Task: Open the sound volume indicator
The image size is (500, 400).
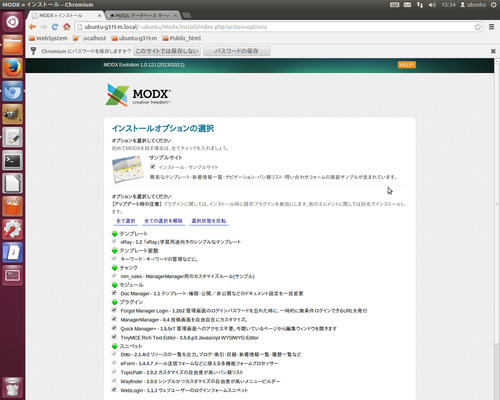Action: point(432,5)
